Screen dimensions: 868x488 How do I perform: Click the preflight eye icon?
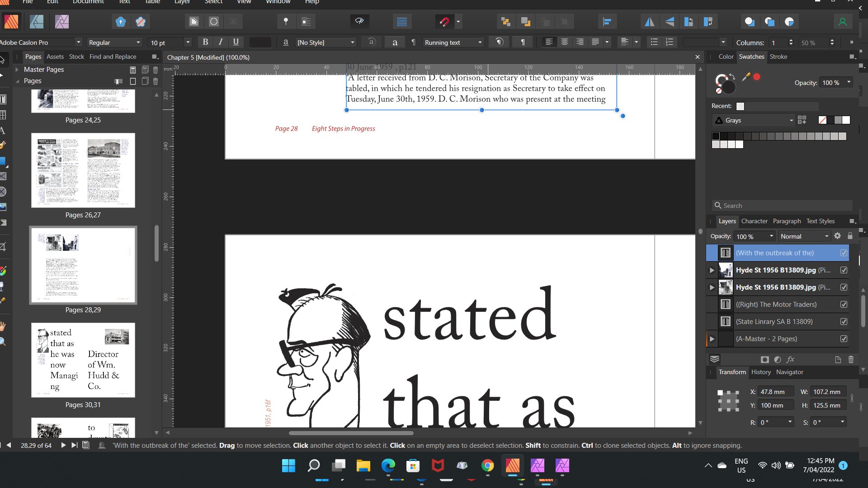click(x=359, y=21)
